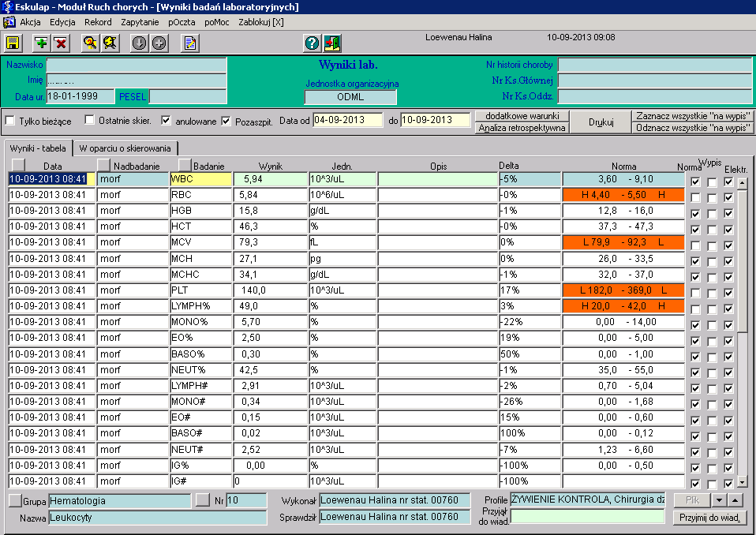
Task: Check the Norma checkbox in the PLT row
Action: pos(695,293)
